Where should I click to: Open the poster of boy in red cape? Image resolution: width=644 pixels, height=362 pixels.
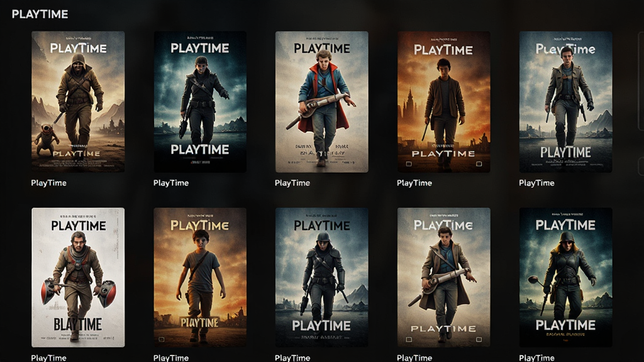[x=321, y=102]
